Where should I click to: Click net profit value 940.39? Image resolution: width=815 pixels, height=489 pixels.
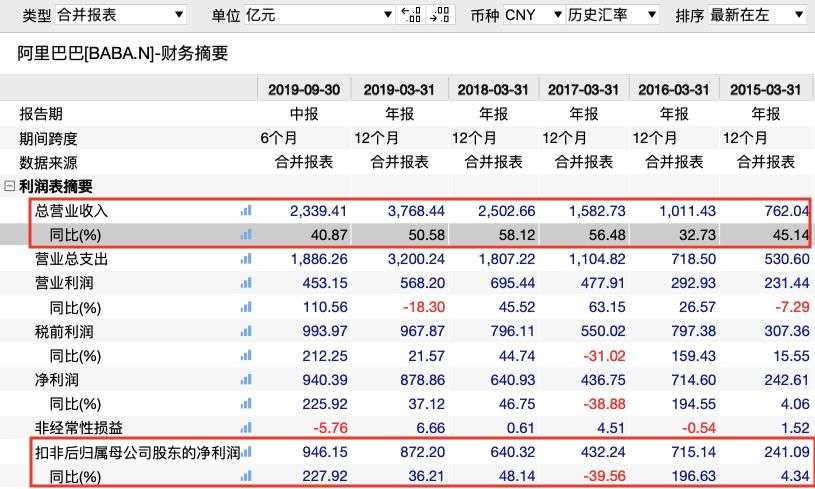click(325, 379)
